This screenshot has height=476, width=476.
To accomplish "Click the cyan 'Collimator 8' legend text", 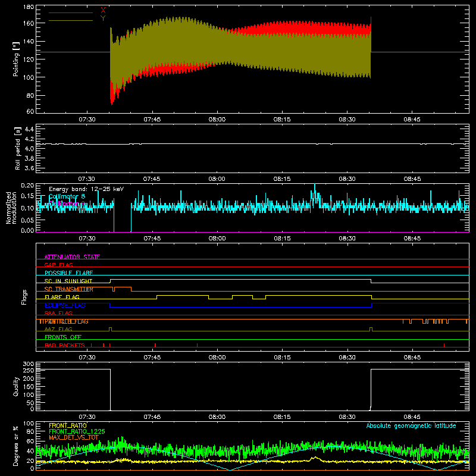I will pos(67,196).
